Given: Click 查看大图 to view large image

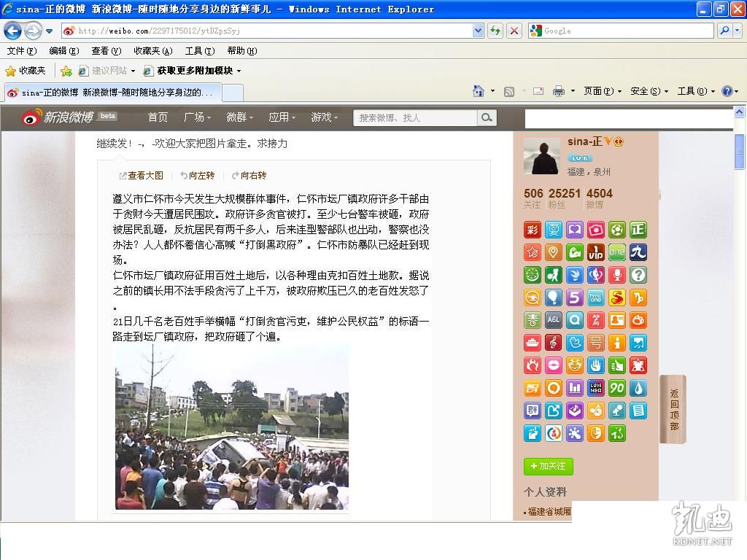Looking at the screenshot, I should [x=142, y=176].
